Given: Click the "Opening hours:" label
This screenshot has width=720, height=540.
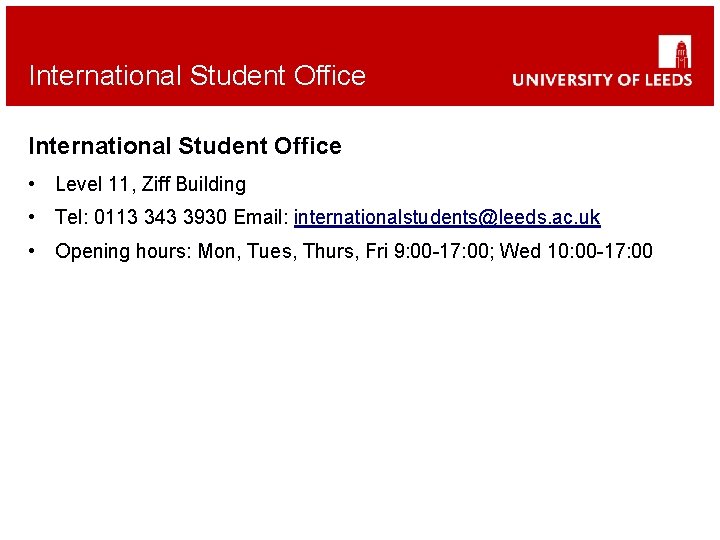Looking at the screenshot, I should [x=123, y=251].
